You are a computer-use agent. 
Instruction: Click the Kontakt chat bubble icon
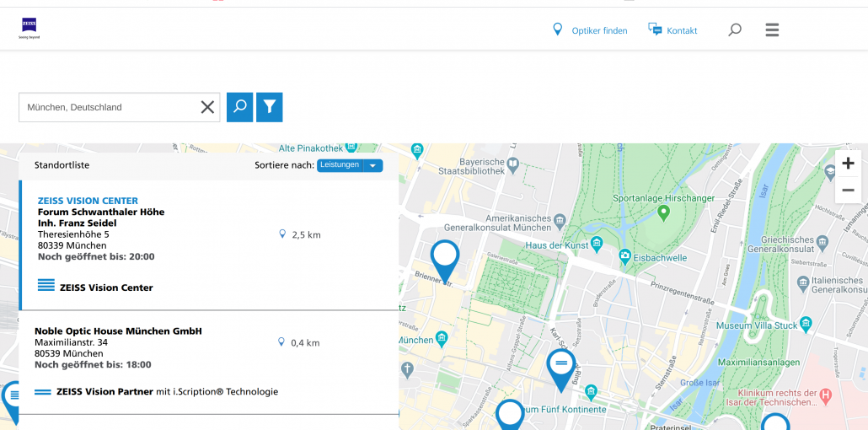click(x=655, y=30)
